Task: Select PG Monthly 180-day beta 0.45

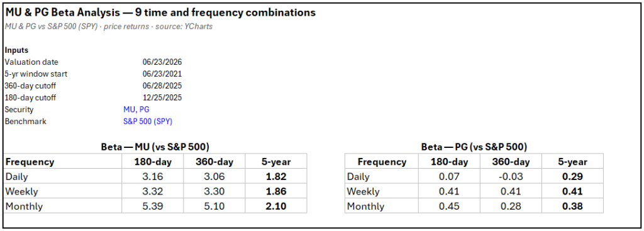Action: tap(449, 206)
